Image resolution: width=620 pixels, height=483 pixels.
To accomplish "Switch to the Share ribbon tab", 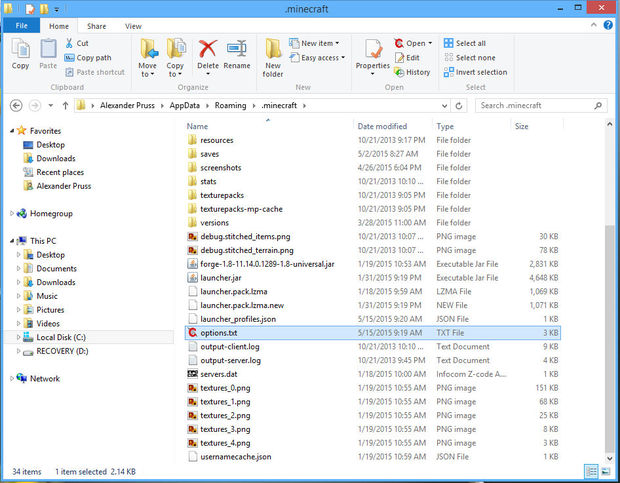I will tap(96, 26).
